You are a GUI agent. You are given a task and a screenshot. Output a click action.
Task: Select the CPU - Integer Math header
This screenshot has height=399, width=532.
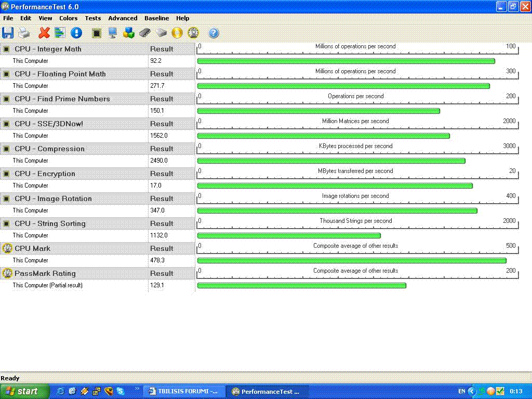click(48, 49)
